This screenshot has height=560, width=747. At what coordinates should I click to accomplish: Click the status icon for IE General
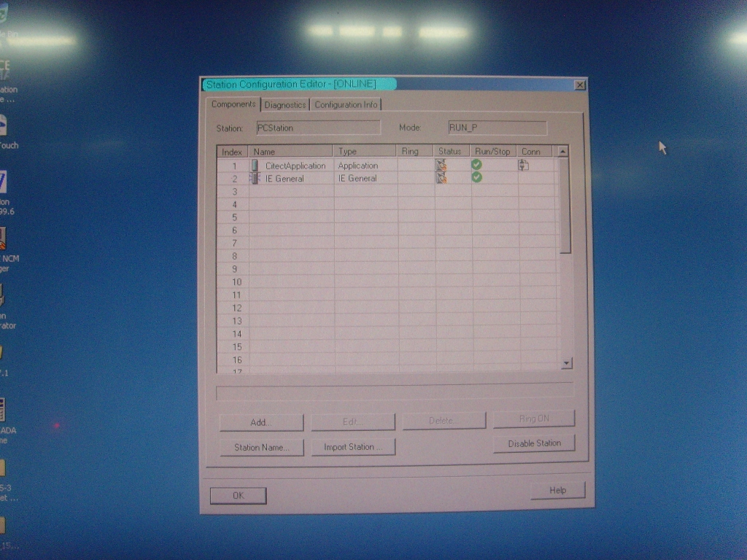441,178
